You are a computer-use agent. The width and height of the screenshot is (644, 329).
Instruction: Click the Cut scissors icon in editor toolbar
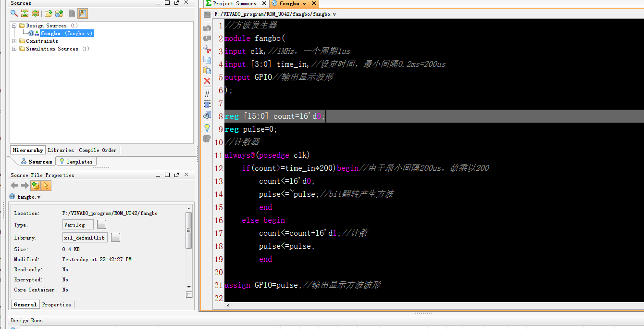click(x=207, y=49)
